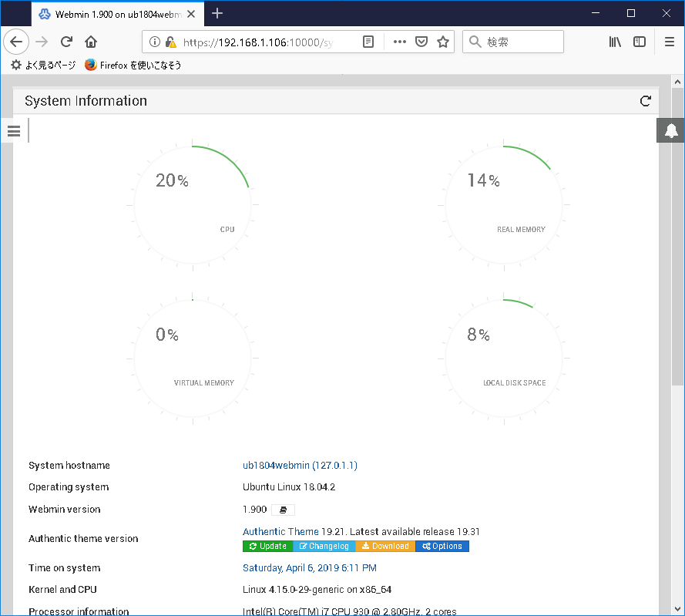Close the Webmin 1.900 tab
The height and width of the screenshot is (616, 685).
191,14
